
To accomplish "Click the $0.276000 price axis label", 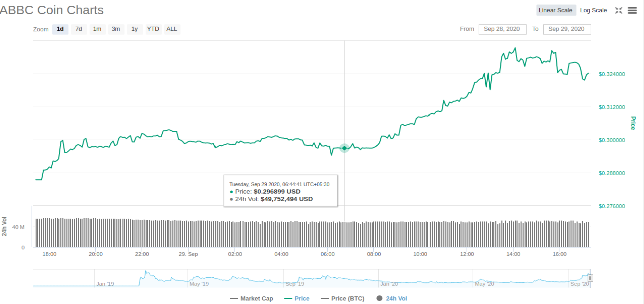I will (612, 206).
